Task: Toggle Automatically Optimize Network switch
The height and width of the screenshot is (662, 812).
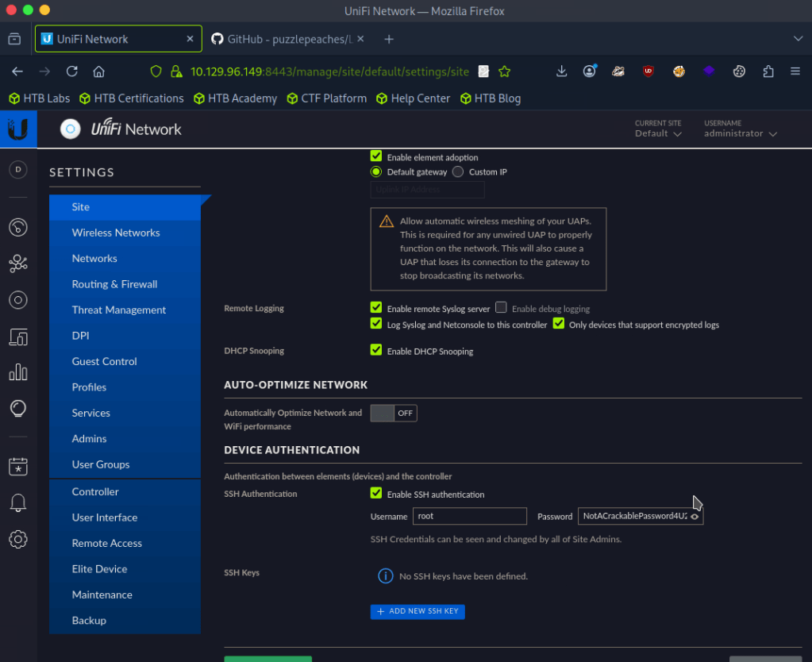Action: pyautogui.click(x=393, y=414)
